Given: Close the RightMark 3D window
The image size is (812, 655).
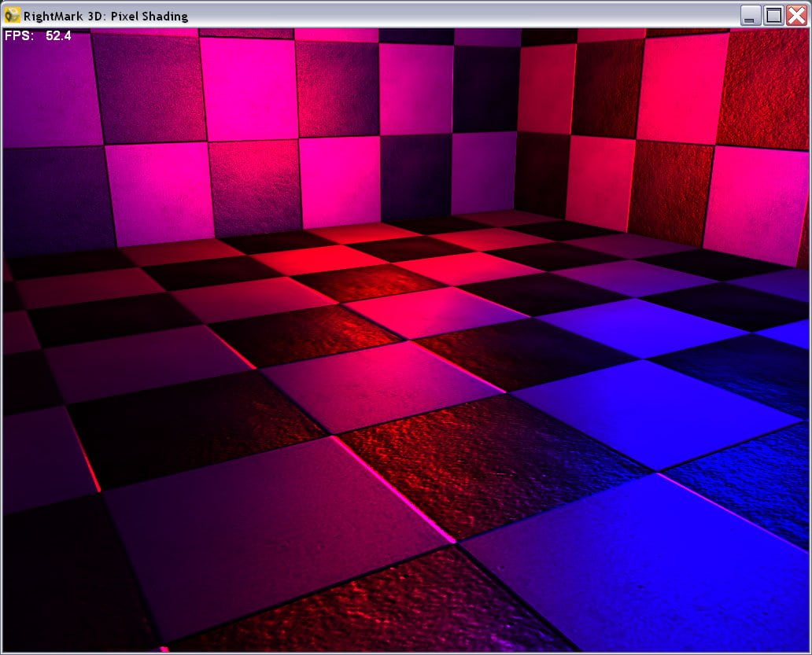Looking at the screenshot, I should (796, 15).
